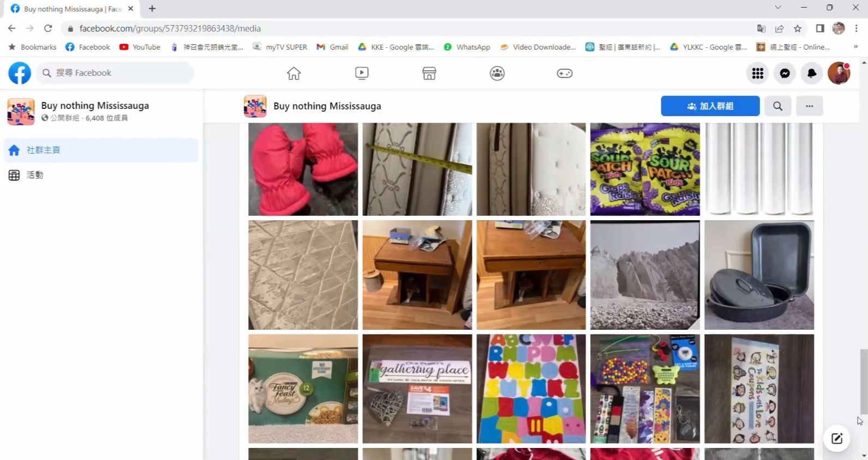Search within the group using magnifier button
The height and width of the screenshot is (460, 868).
pos(777,106)
